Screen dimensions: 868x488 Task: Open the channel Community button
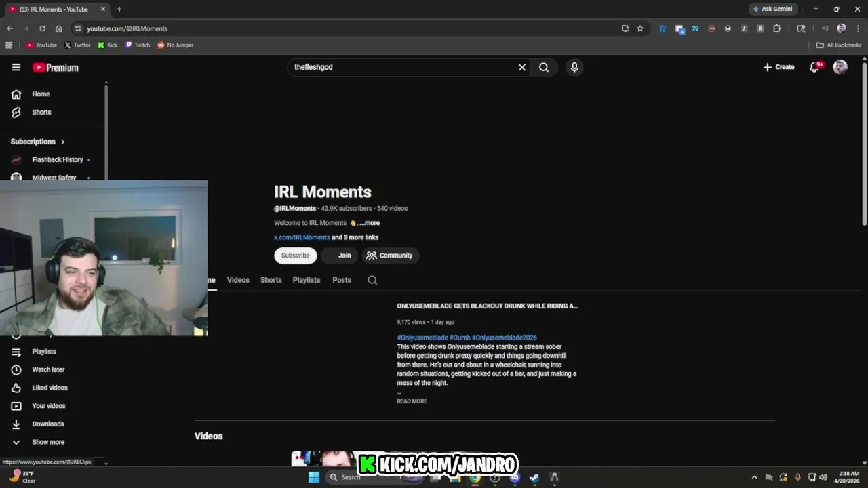[x=389, y=256]
